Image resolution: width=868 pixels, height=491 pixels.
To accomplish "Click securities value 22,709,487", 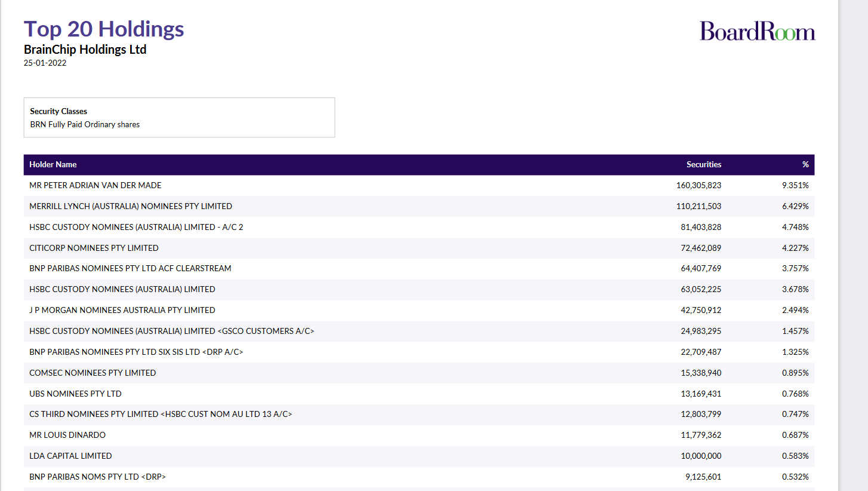I will click(701, 352).
